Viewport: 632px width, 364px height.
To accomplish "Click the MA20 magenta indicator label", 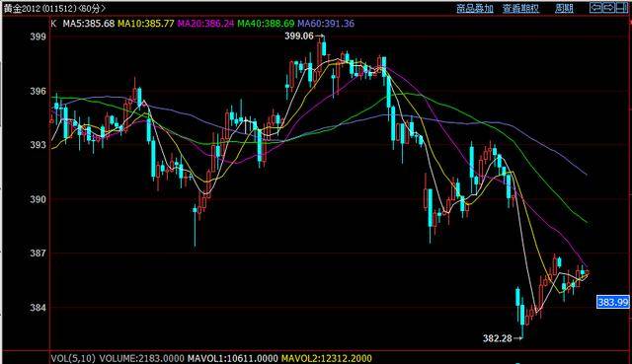I will coord(205,24).
